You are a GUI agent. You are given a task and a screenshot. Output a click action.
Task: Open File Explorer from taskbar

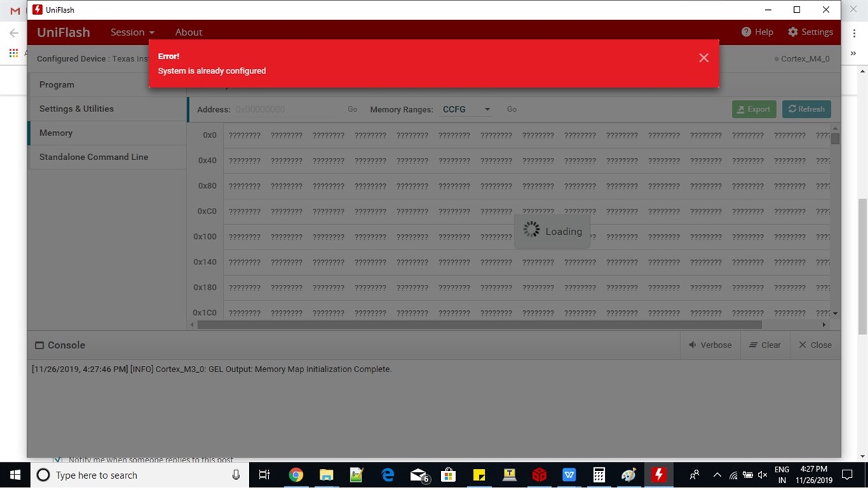326,475
